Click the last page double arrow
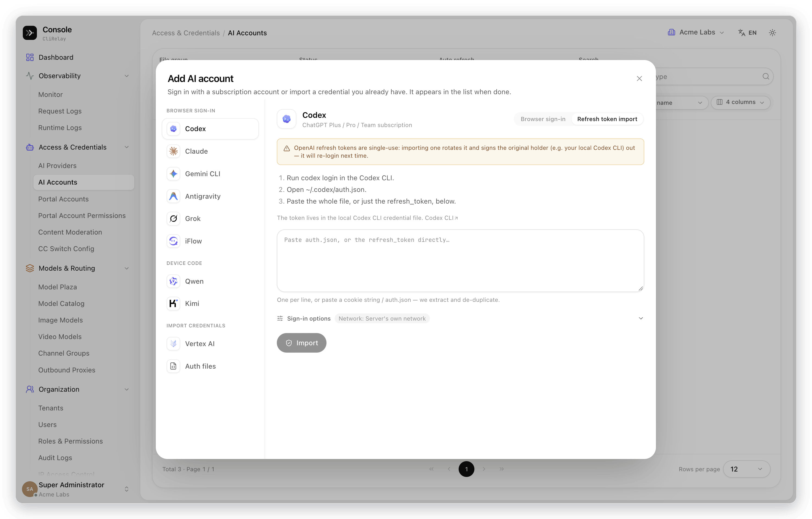This screenshot has height=519, width=812. tap(502, 469)
